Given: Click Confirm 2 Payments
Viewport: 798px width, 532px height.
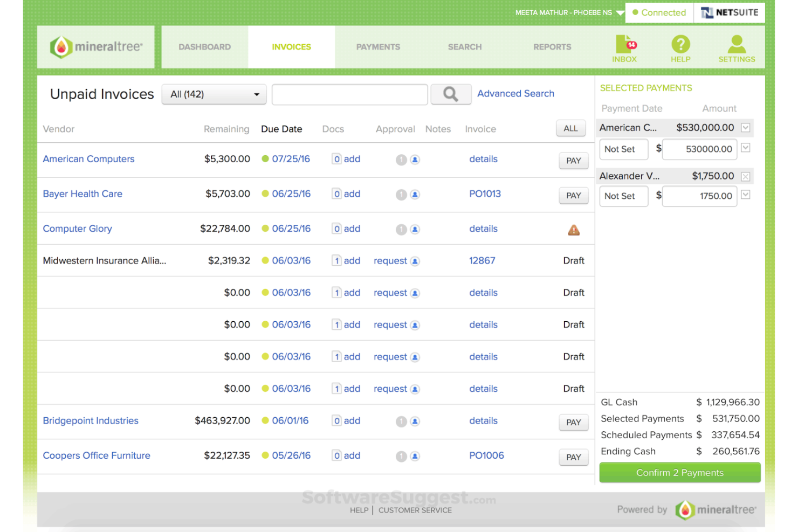Looking at the screenshot, I should pos(679,473).
